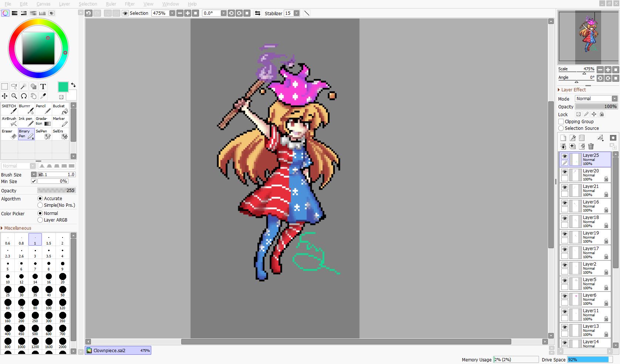Open the layer blending Mode dropdown
Viewport: 620px width, 364px height.
614,98
